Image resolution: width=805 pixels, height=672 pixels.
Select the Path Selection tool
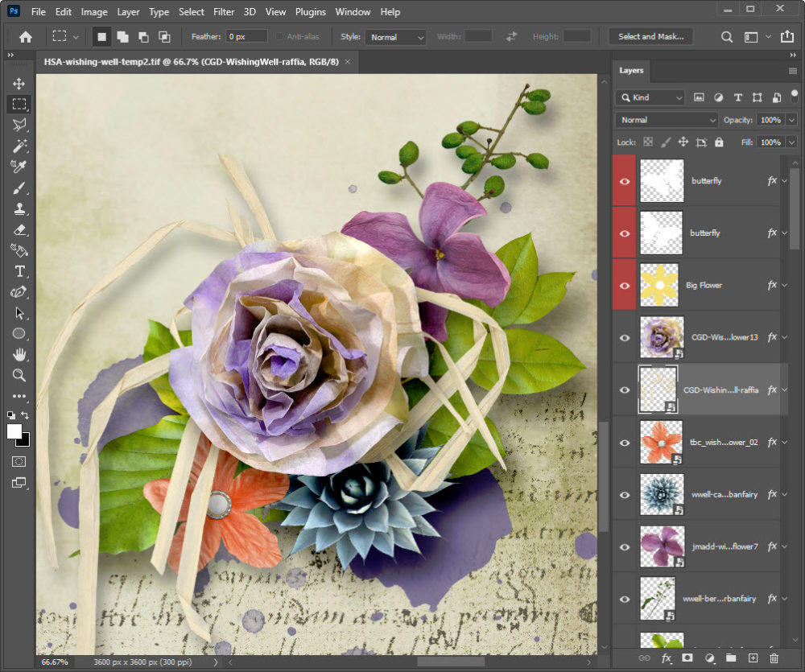click(x=19, y=313)
